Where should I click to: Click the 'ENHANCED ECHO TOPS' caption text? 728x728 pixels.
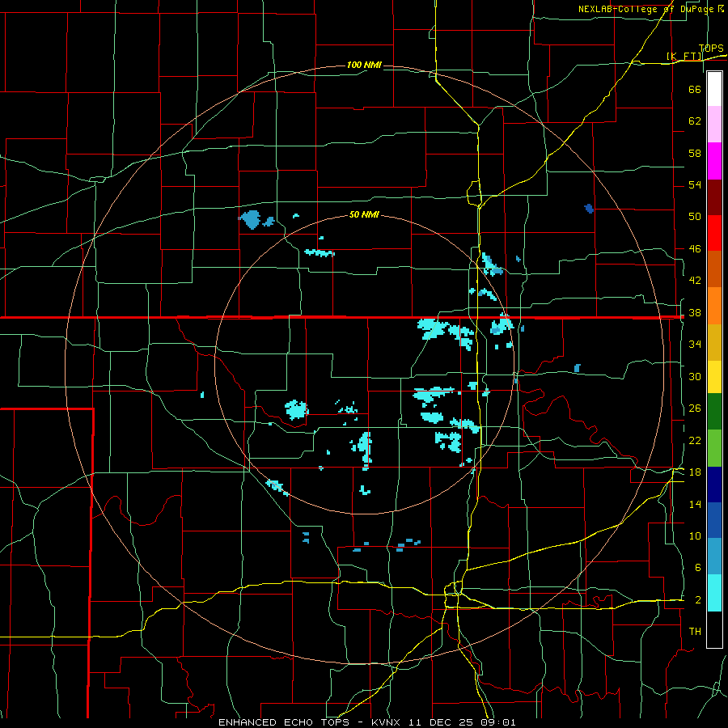point(284,722)
